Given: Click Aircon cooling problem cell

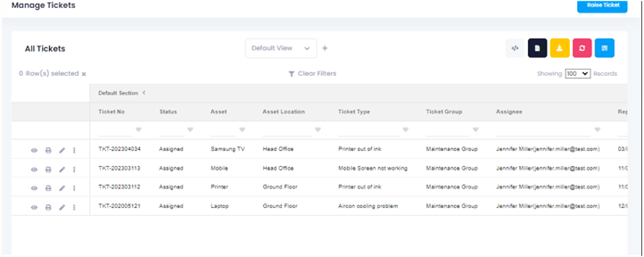Looking at the screenshot, I should [368, 206].
